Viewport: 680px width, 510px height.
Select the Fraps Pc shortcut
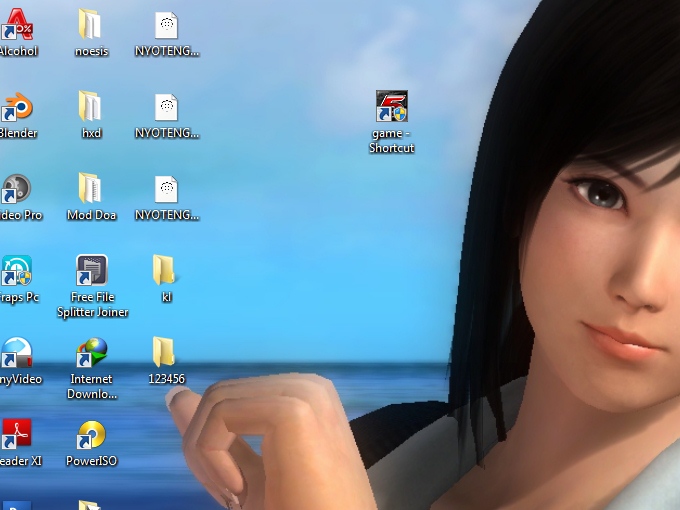(x=17, y=271)
